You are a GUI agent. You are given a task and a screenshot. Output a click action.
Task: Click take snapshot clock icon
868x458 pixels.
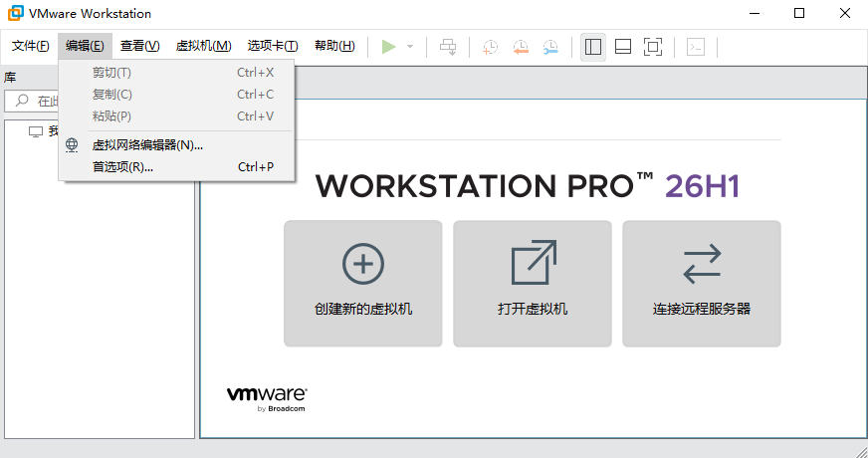(x=490, y=47)
